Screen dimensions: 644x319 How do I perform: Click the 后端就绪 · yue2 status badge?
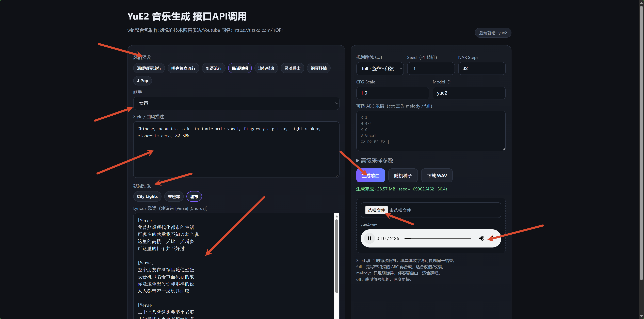(493, 33)
